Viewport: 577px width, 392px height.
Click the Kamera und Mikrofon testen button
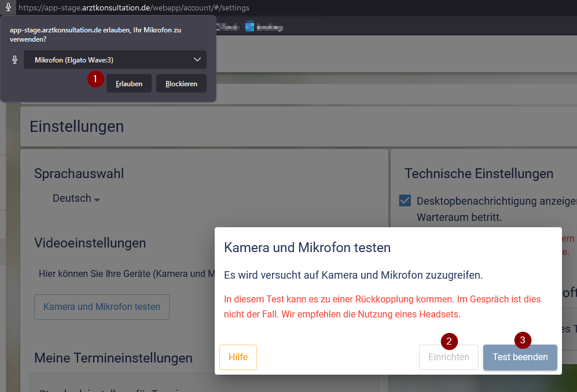click(102, 306)
